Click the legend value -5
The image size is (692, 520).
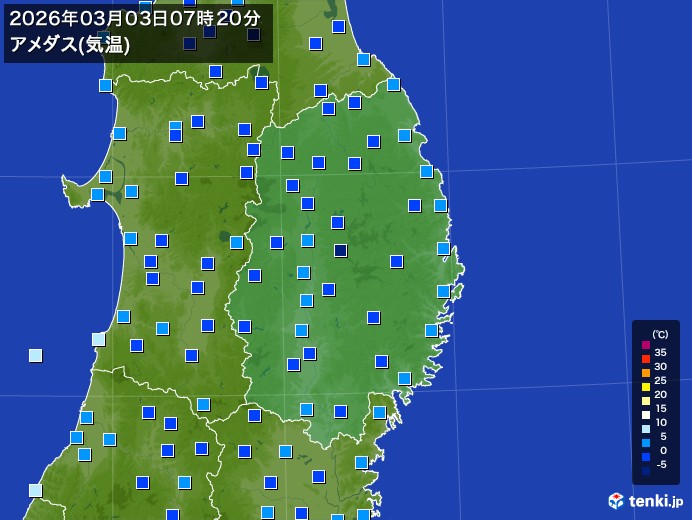tap(661, 464)
